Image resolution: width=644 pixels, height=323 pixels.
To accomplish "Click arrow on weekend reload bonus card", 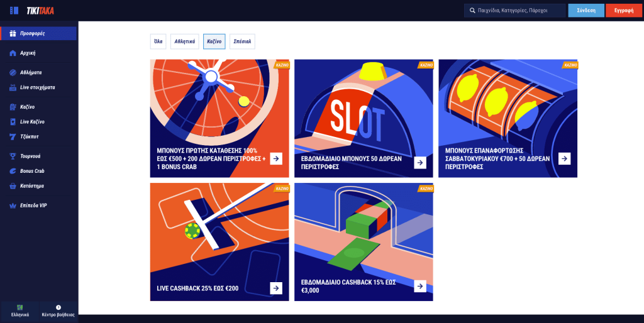I will (x=564, y=158).
